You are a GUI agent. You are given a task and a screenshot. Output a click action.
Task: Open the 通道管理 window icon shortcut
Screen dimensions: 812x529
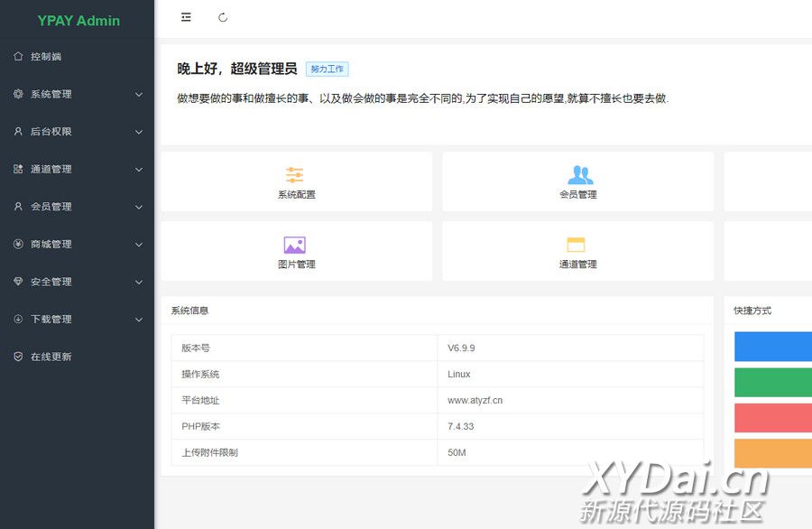[576, 245]
